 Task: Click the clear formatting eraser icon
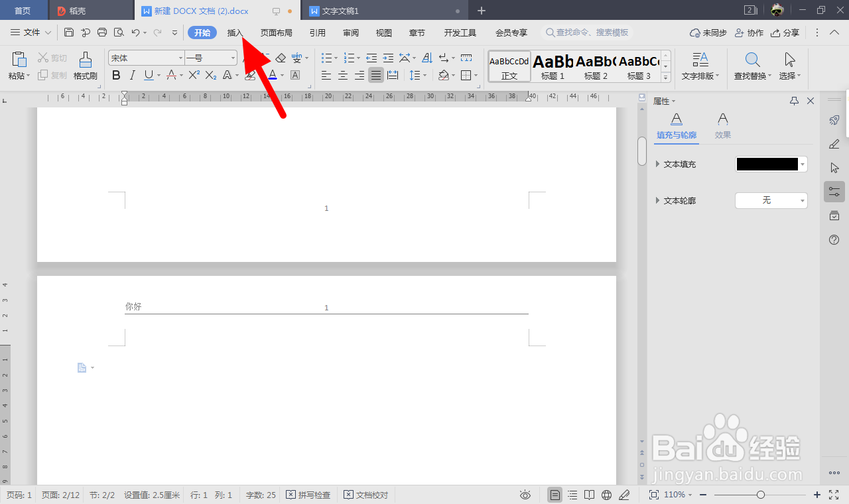[280, 58]
